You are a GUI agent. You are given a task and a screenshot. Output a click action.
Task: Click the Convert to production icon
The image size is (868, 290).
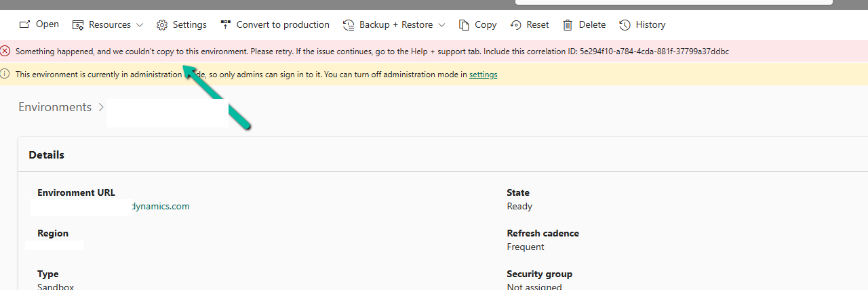pyautogui.click(x=226, y=24)
